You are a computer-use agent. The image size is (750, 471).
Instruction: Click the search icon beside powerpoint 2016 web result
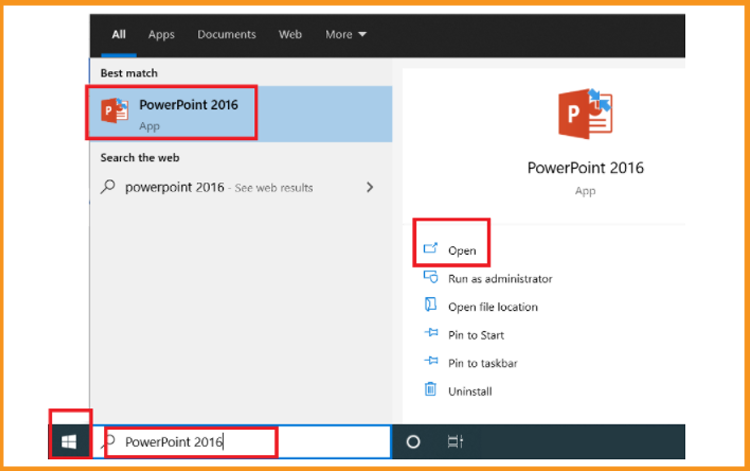(108, 186)
